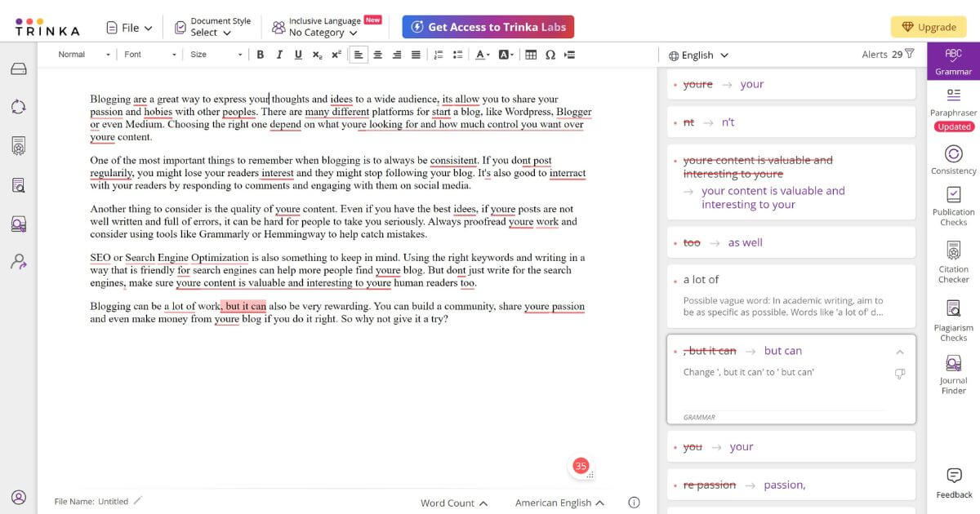Screen dimensions: 980x514
Task: Open the 'a lot of' vague word alert
Action: (791, 297)
